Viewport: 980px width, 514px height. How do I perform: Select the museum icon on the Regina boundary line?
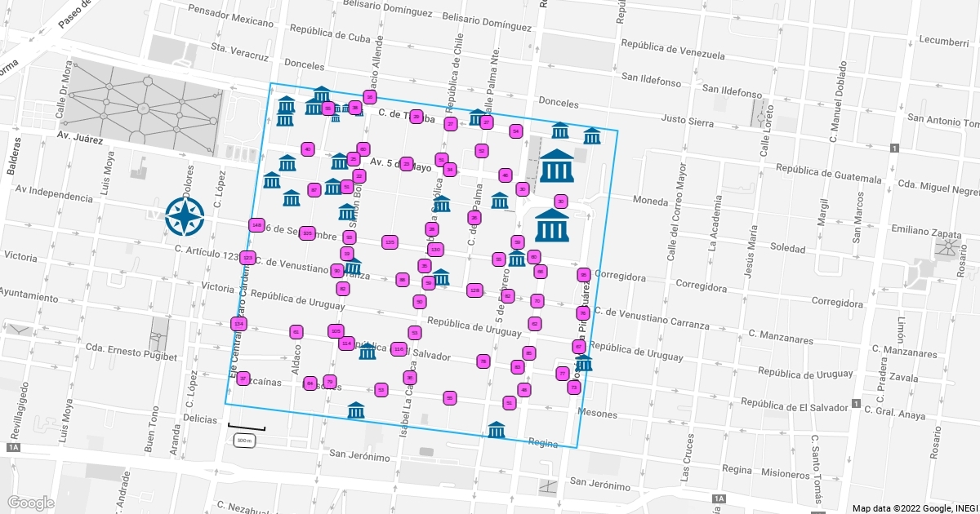(x=497, y=429)
